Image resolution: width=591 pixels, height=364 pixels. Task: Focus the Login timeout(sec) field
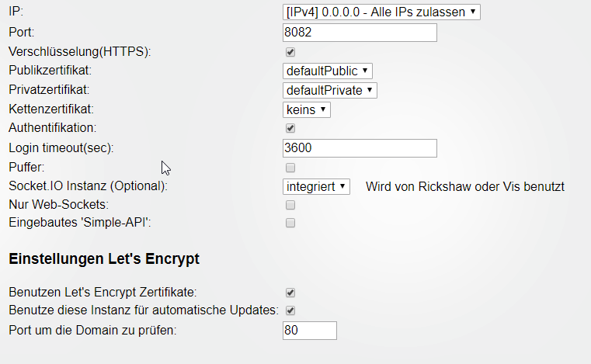click(x=360, y=147)
